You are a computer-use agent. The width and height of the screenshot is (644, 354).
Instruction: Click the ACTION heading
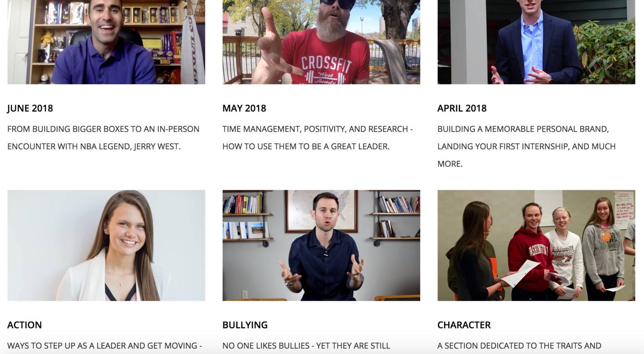pos(24,325)
